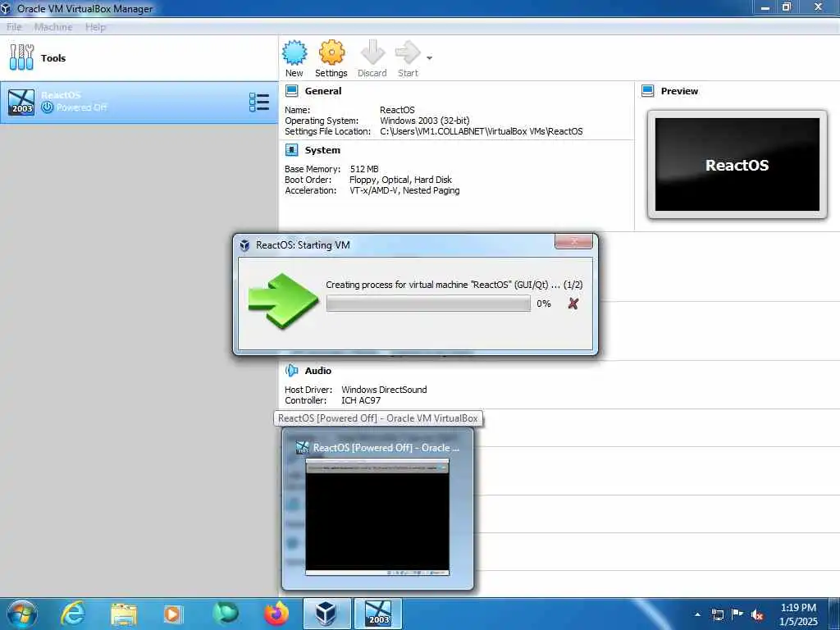
Task: Launch Firefox from the taskbar
Action: point(276,614)
